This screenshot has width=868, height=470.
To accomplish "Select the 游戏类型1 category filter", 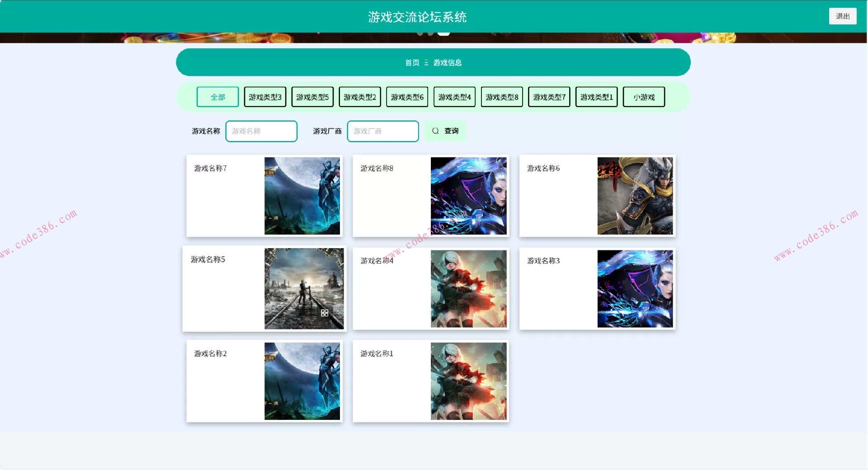I will pyautogui.click(x=596, y=97).
